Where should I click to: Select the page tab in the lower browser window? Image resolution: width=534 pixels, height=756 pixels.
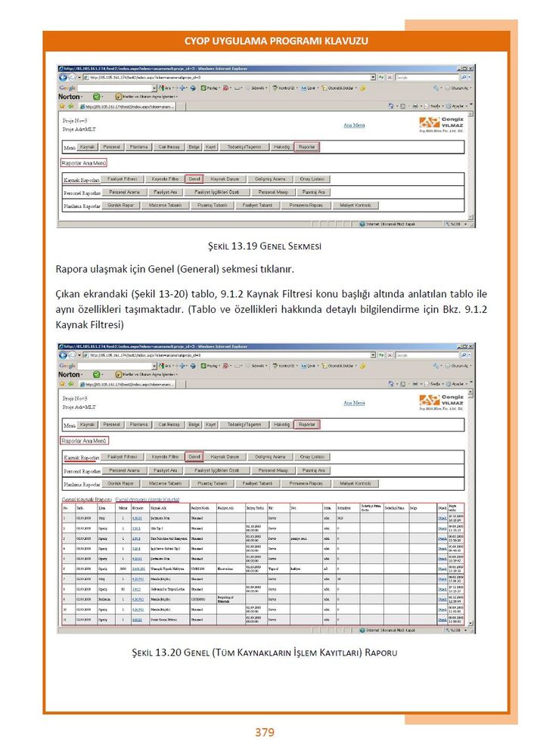click(127, 384)
